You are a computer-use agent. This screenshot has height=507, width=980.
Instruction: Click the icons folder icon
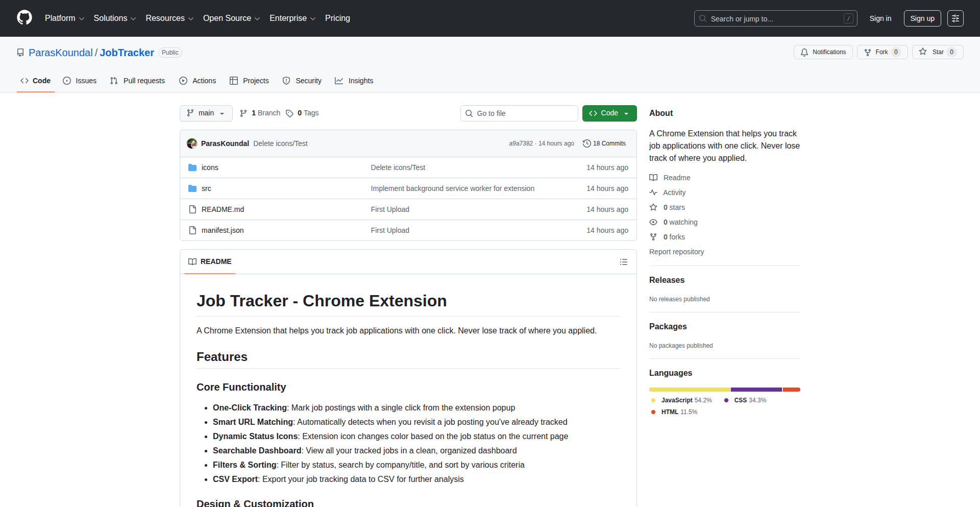point(192,167)
